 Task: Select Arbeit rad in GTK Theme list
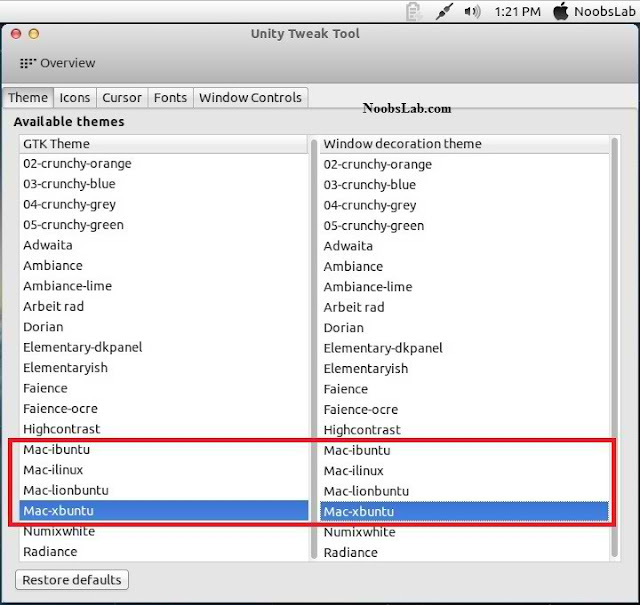tap(163, 307)
